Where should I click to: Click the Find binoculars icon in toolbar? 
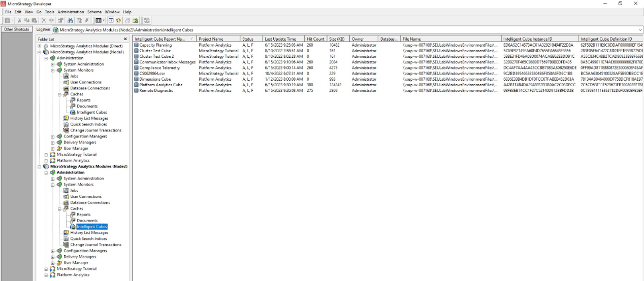pyautogui.click(x=70, y=20)
